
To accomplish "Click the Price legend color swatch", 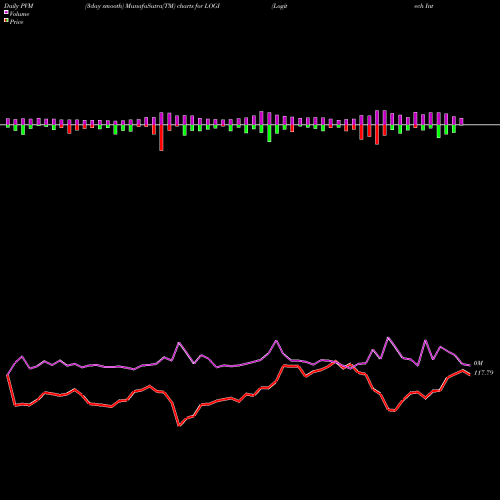I will point(6,21).
